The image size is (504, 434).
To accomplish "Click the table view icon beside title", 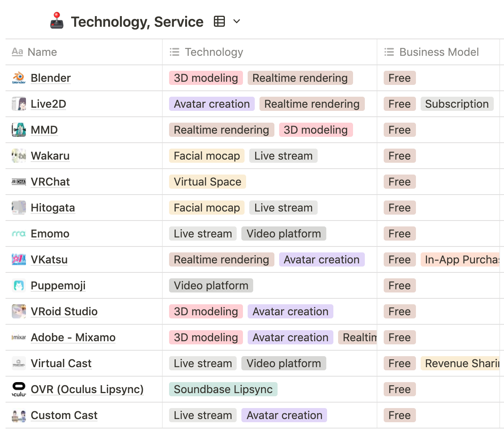I will 219,21.
